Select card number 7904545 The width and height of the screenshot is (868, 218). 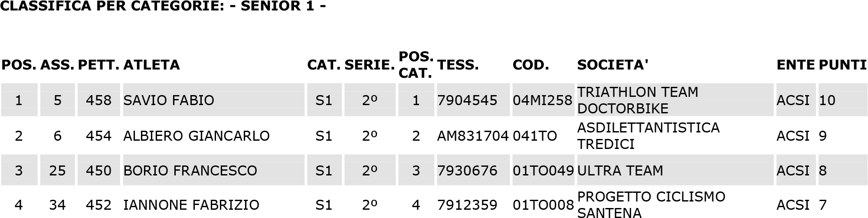coord(467,100)
